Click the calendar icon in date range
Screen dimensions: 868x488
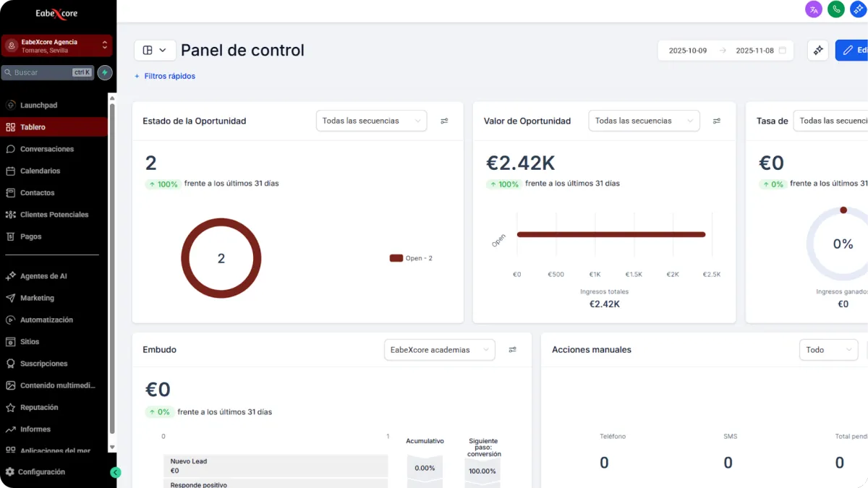(x=782, y=51)
